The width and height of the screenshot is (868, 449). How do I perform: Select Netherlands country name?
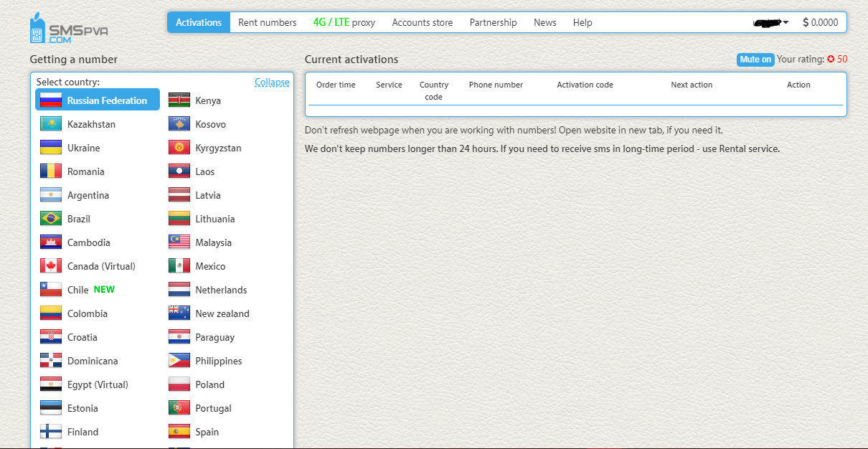point(221,290)
